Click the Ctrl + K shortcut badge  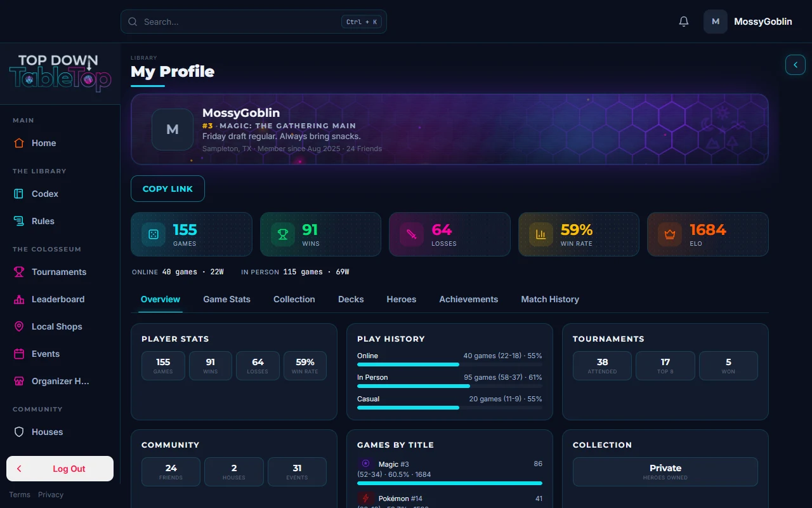[362, 22]
